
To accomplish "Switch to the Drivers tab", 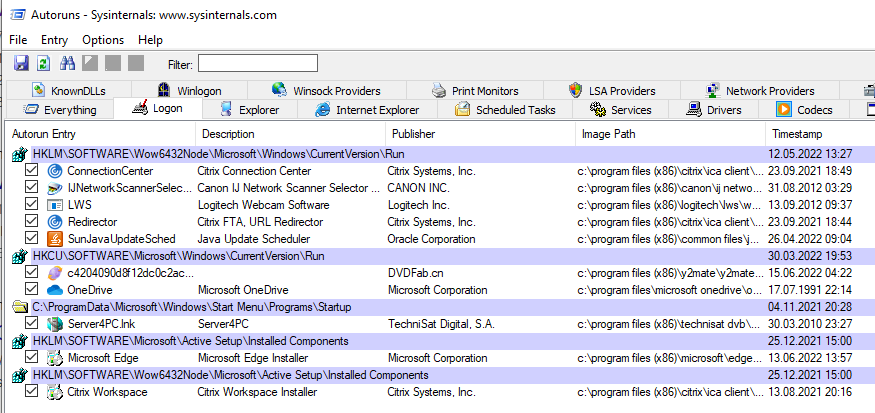I will [714, 110].
